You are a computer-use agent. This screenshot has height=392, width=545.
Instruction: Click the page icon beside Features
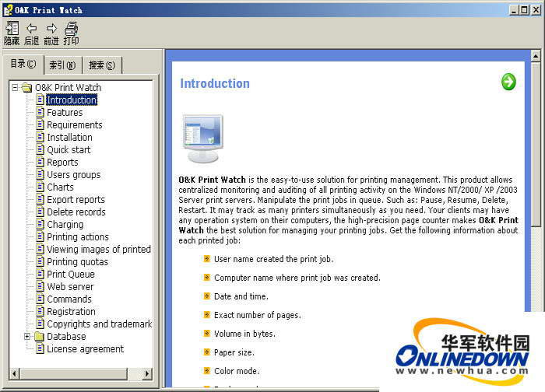(40, 112)
